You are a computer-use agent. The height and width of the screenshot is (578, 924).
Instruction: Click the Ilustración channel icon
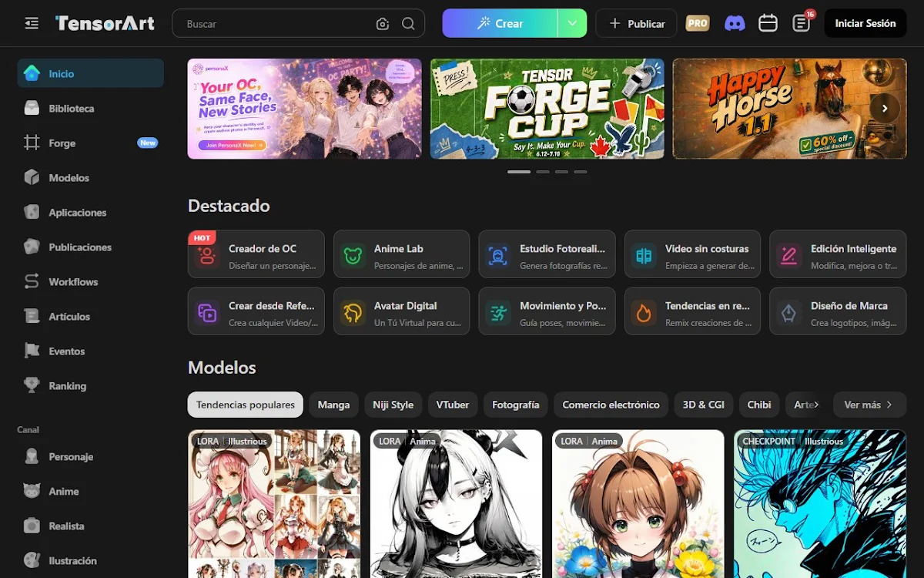32,560
